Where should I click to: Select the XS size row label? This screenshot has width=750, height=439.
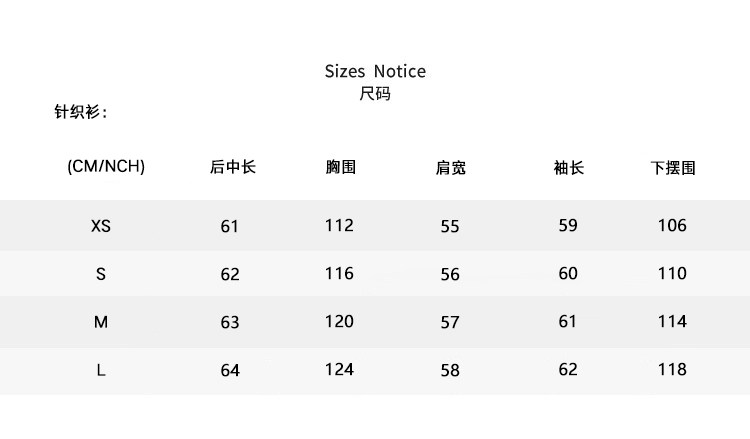tap(101, 226)
